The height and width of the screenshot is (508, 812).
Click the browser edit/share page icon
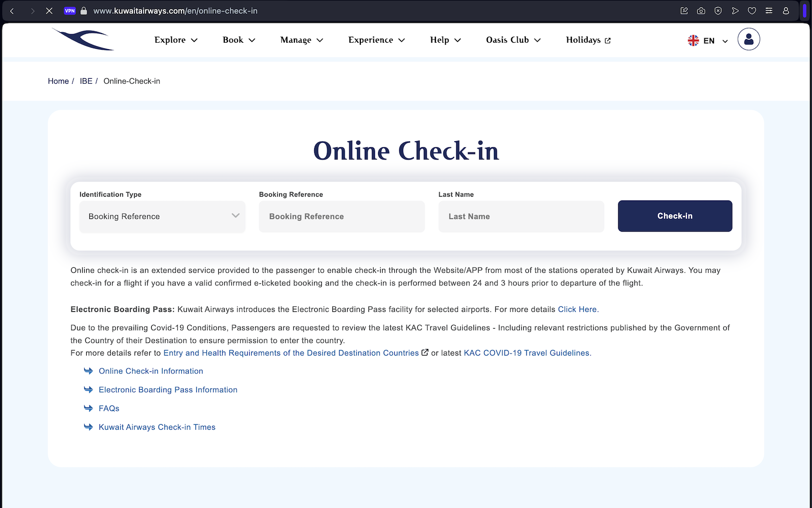coord(684,11)
